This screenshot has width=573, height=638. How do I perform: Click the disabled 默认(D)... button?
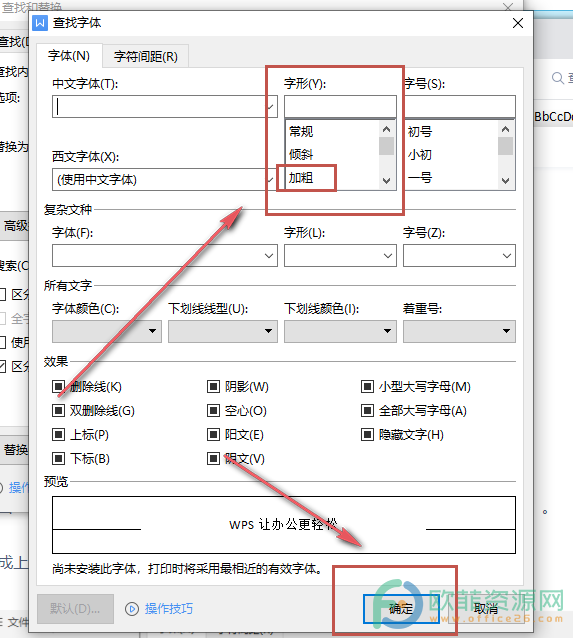point(75,609)
